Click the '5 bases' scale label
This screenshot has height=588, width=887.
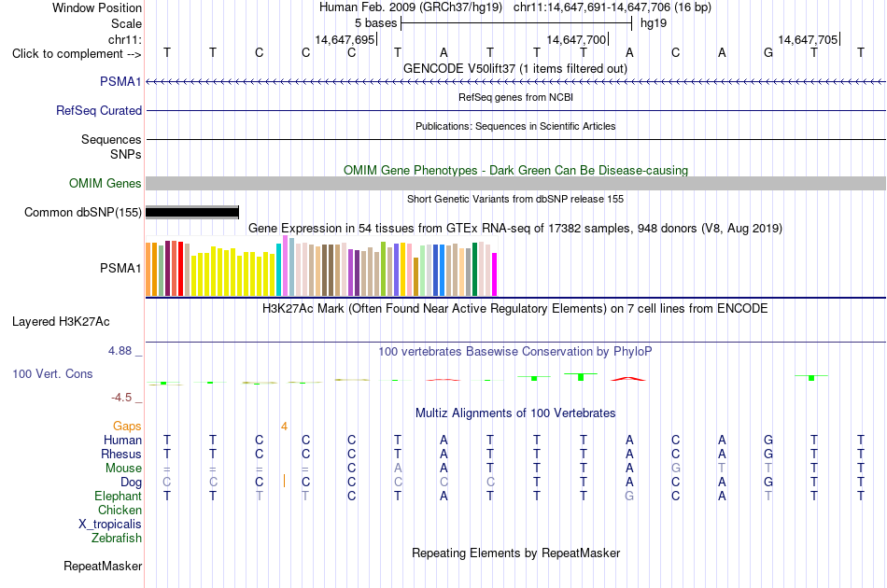(x=375, y=23)
